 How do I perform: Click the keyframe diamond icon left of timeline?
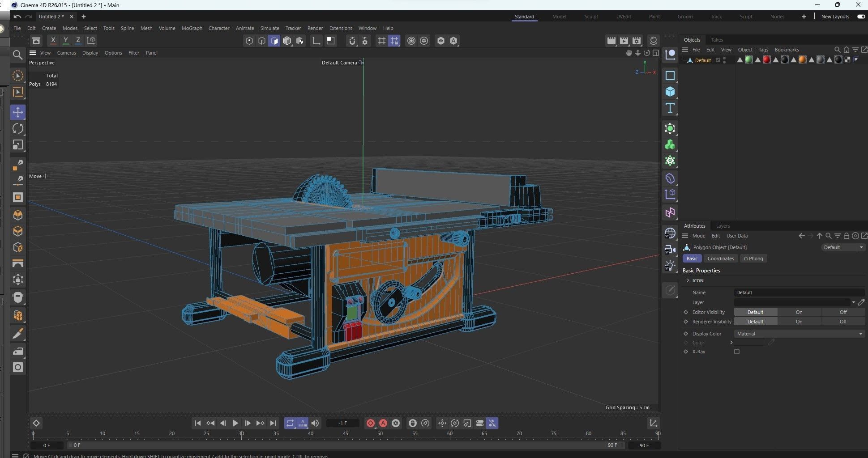[x=36, y=423]
